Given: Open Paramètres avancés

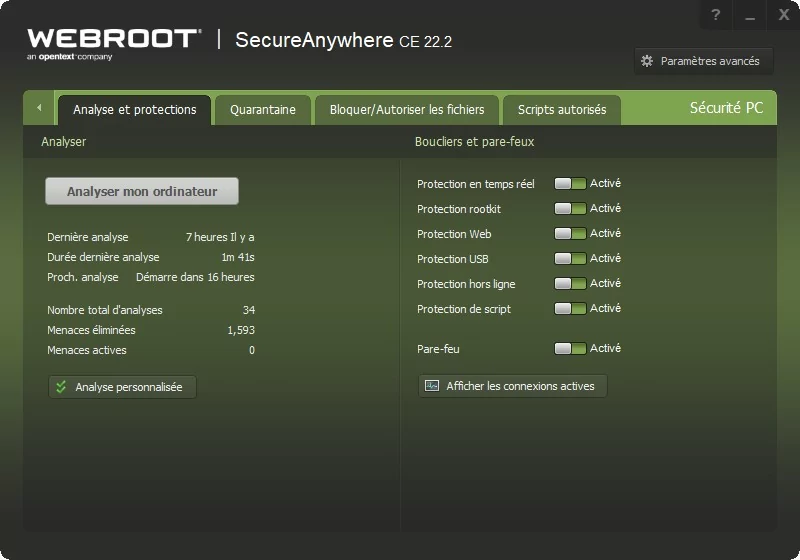Looking at the screenshot, I should (704, 61).
